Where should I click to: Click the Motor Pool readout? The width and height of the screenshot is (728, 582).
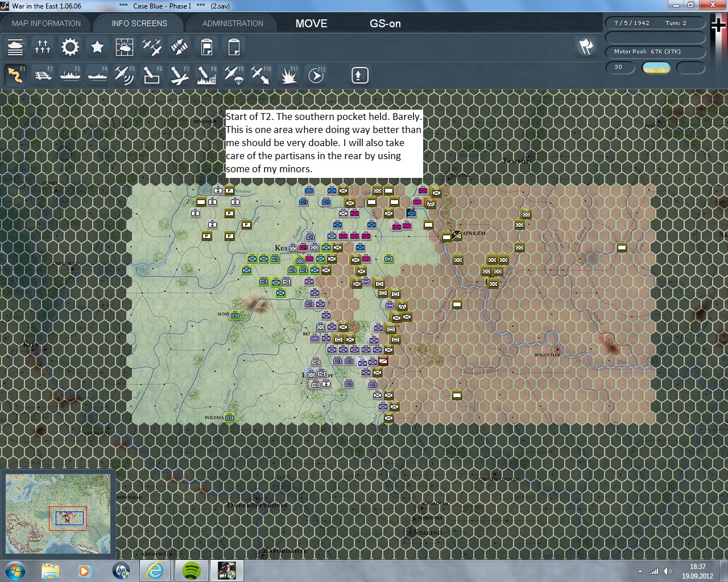[655, 52]
